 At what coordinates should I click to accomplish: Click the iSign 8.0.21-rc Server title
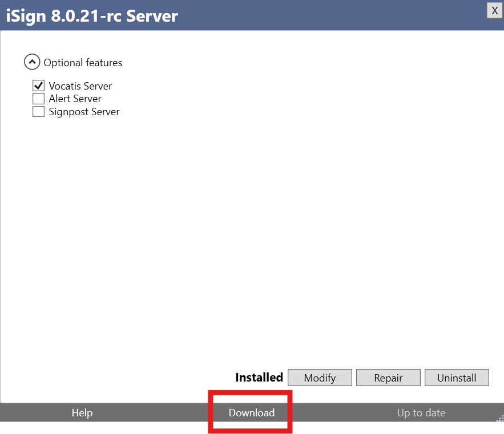(x=92, y=16)
